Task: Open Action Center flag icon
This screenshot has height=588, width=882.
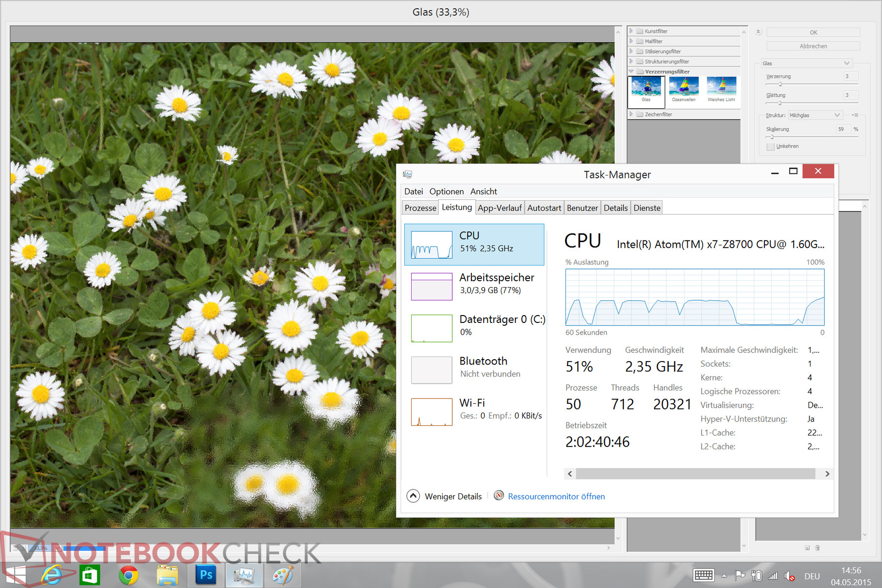Action: [x=740, y=576]
